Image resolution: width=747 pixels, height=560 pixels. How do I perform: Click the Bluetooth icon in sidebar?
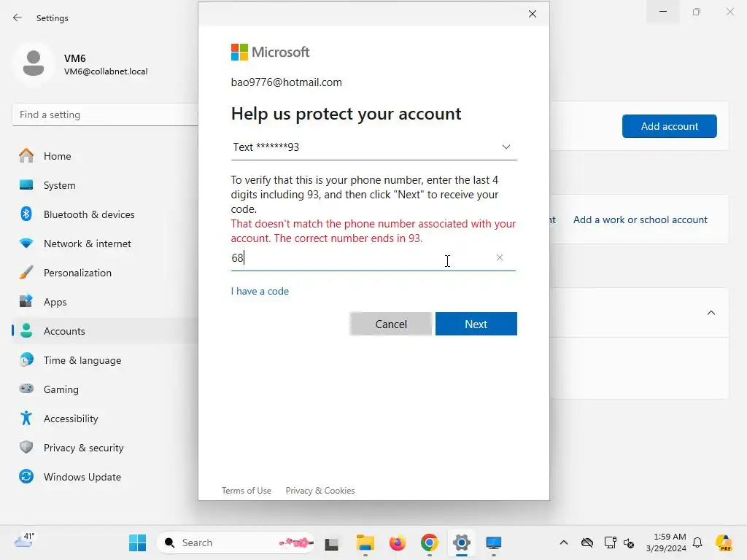click(x=26, y=214)
